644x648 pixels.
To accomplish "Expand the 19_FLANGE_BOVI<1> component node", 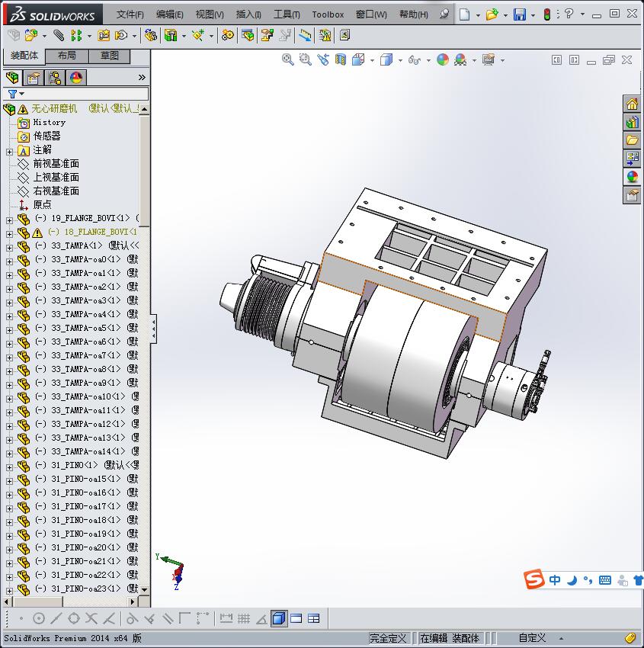I will [x=9, y=220].
